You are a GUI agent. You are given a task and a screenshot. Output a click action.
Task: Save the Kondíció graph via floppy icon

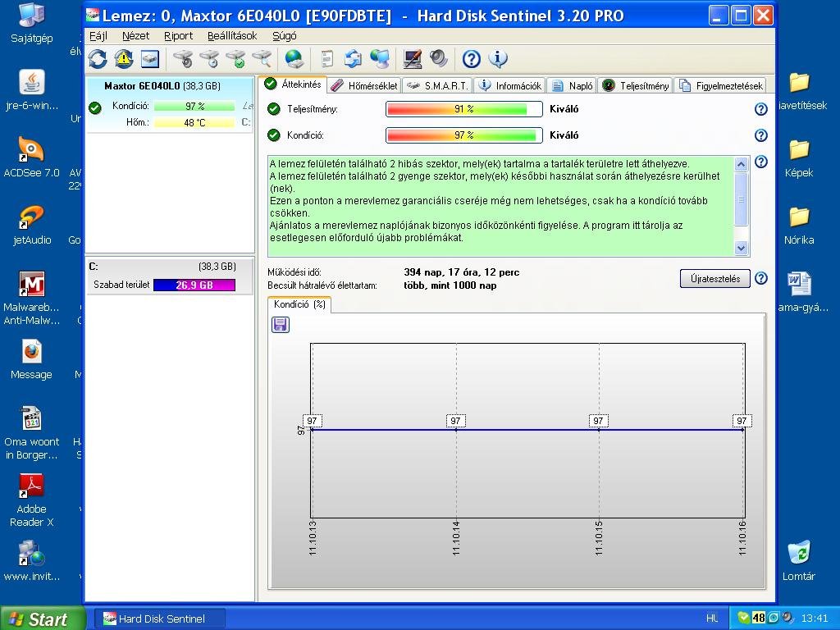tap(281, 325)
